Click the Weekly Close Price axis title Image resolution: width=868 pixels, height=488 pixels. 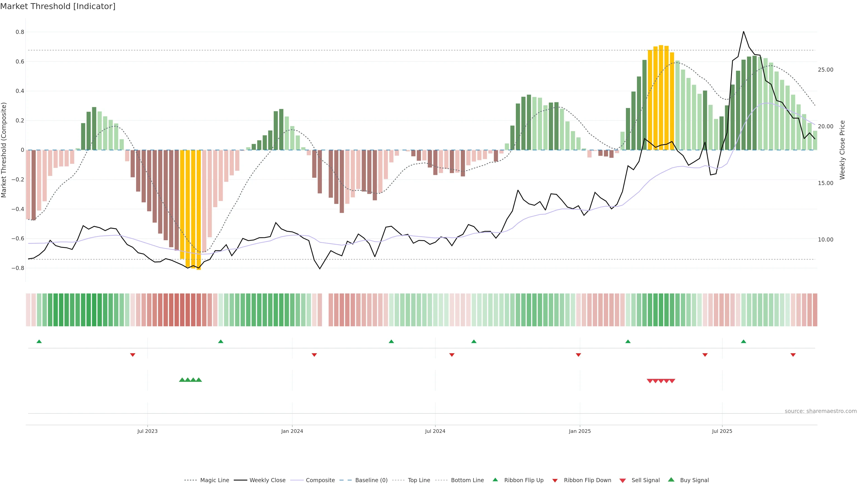(842, 150)
